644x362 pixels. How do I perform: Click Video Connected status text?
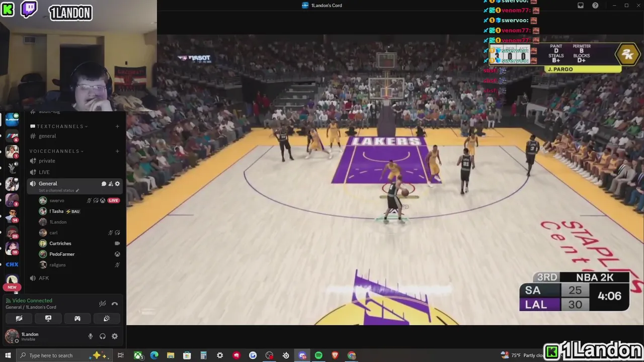click(32, 301)
